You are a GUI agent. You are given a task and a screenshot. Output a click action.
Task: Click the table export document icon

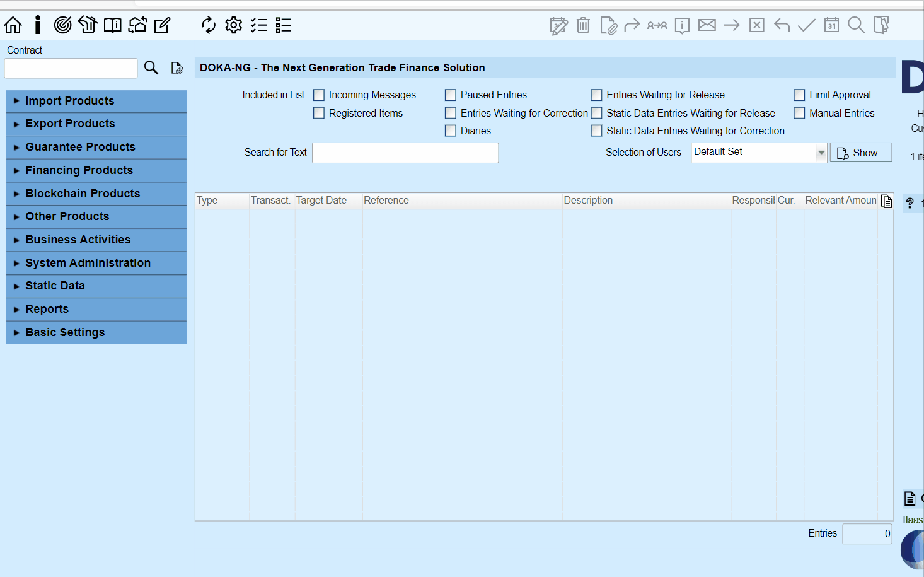pos(887,201)
